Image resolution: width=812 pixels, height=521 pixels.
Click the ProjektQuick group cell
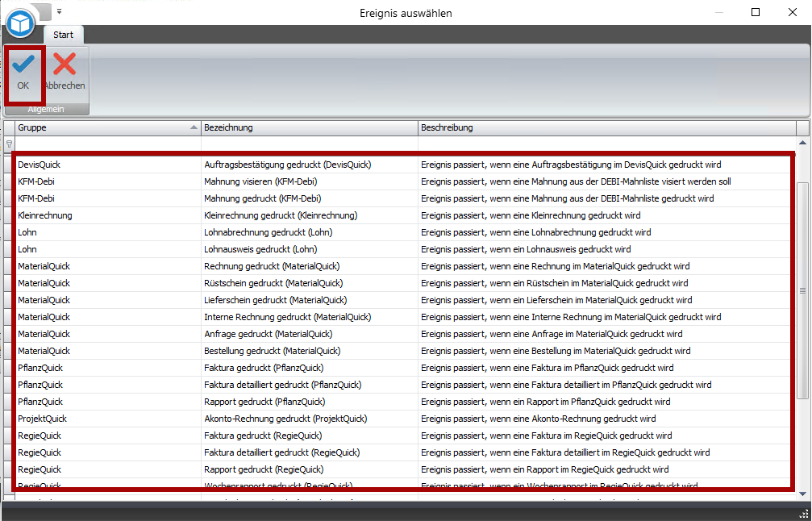pos(108,419)
